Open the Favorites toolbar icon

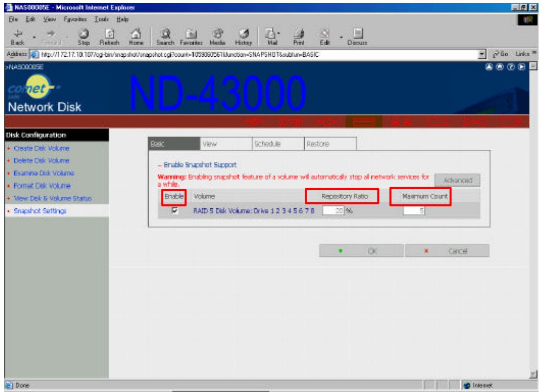tap(191, 37)
